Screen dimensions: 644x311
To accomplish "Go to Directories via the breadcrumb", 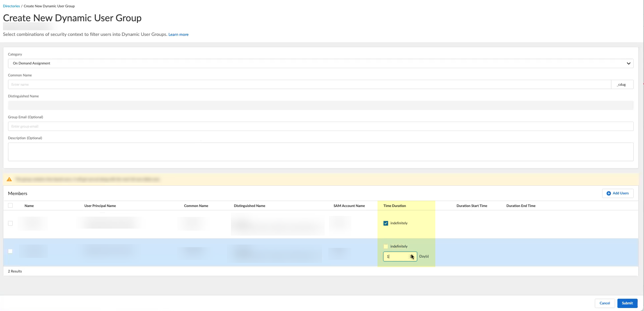I will tap(11, 6).
